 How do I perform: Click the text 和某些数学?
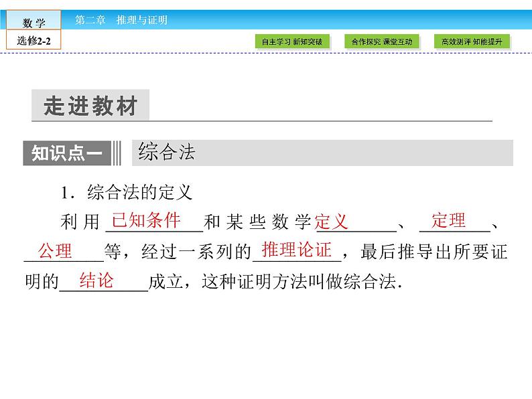coord(257,222)
